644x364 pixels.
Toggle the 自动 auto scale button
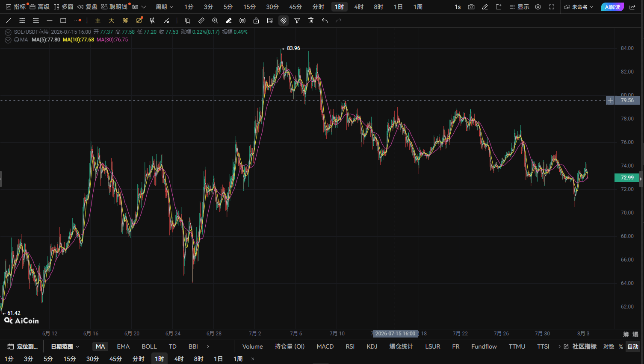click(633, 346)
